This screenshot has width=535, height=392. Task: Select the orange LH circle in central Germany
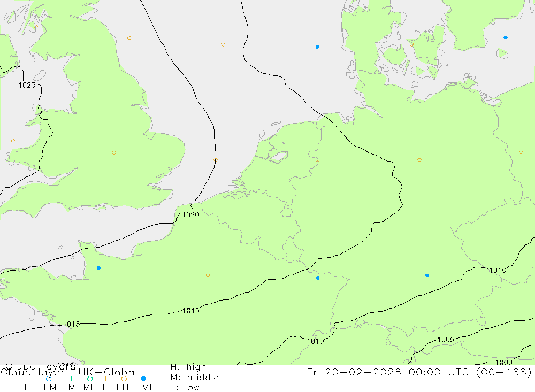419,160
